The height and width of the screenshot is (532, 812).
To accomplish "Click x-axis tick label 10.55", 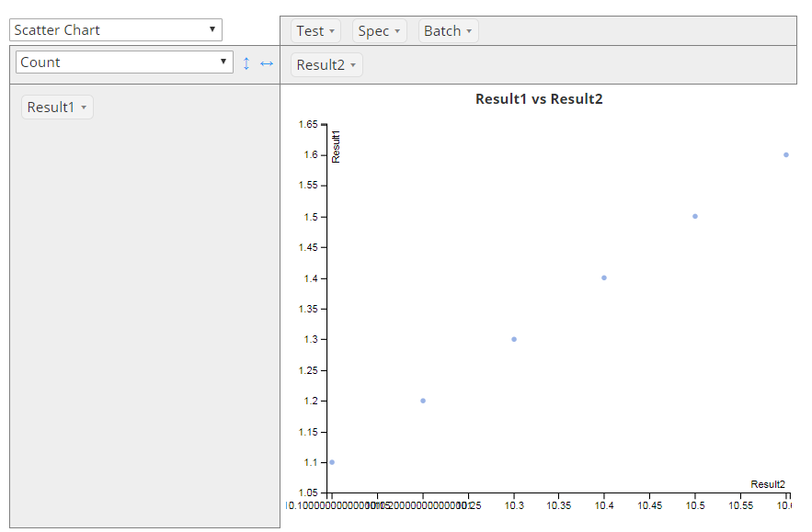I will click(x=740, y=505).
